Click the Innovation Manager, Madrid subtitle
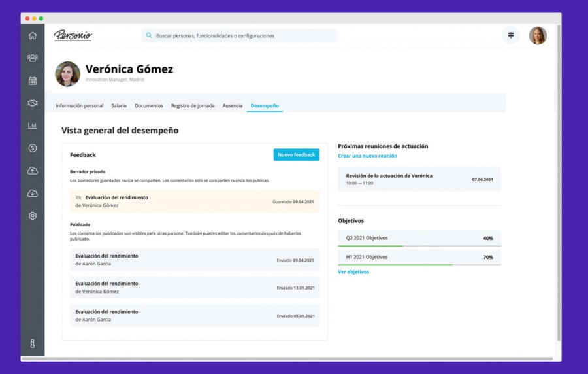This screenshot has width=588, height=374. pos(115,80)
